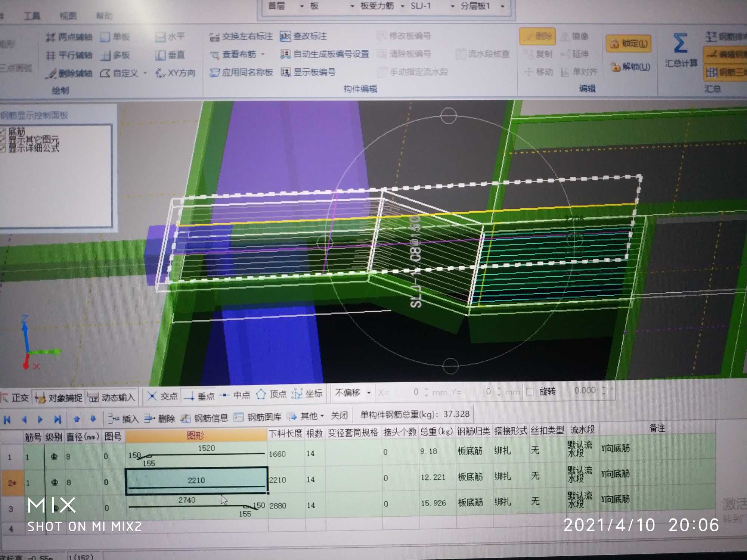This screenshot has width=747, height=560.
Task: Click the rotation angle field 0.000
Action: (x=585, y=391)
